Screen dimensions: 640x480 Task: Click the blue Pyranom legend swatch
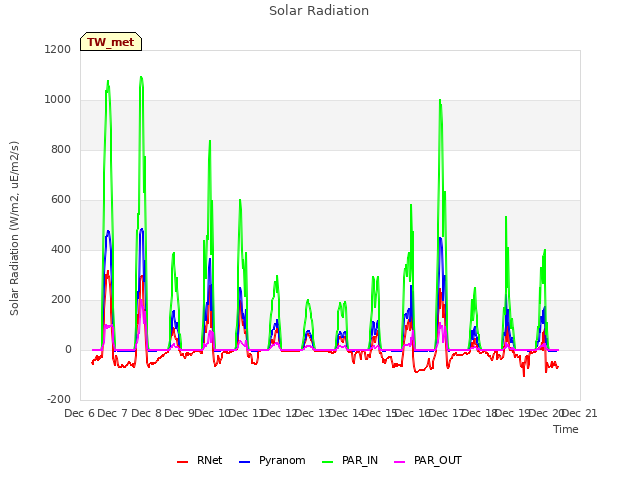(244, 462)
